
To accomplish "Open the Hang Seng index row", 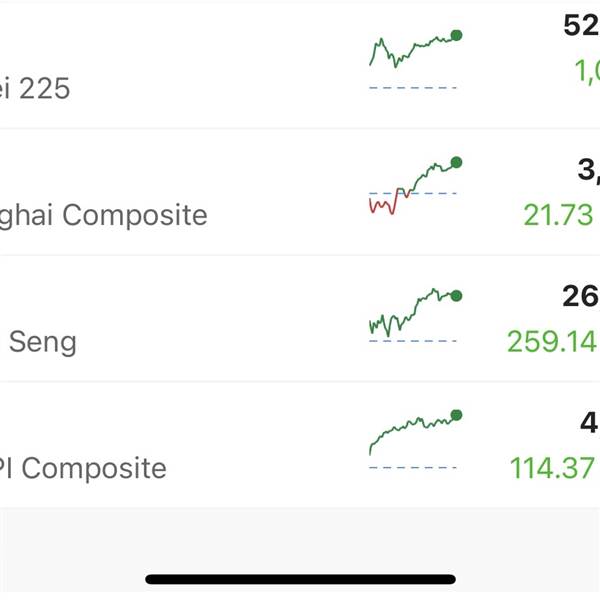I will click(300, 318).
